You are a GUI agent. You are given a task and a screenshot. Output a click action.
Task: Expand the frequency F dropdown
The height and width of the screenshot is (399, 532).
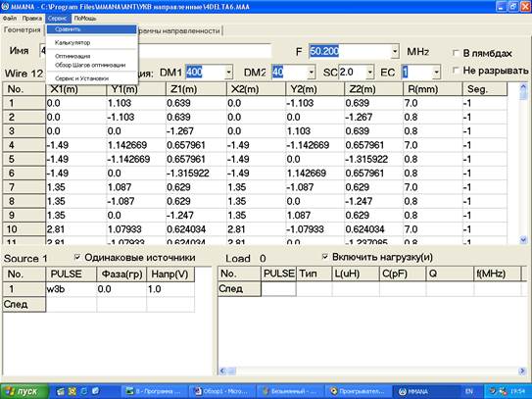pyautogui.click(x=395, y=52)
